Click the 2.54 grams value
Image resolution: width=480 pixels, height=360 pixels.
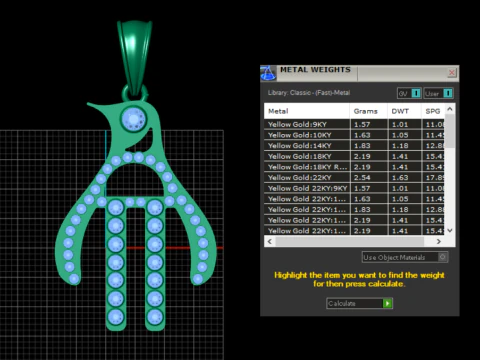tap(362, 178)
